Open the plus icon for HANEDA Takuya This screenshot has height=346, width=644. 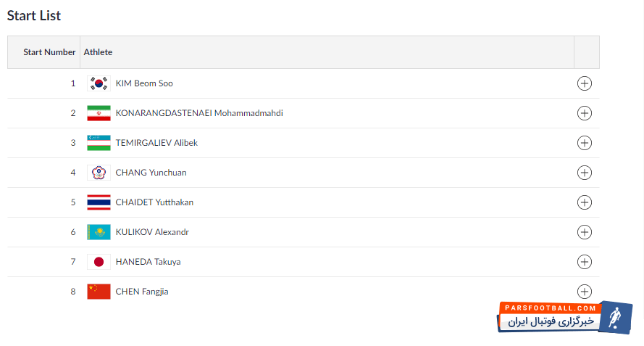coord(584,262)
